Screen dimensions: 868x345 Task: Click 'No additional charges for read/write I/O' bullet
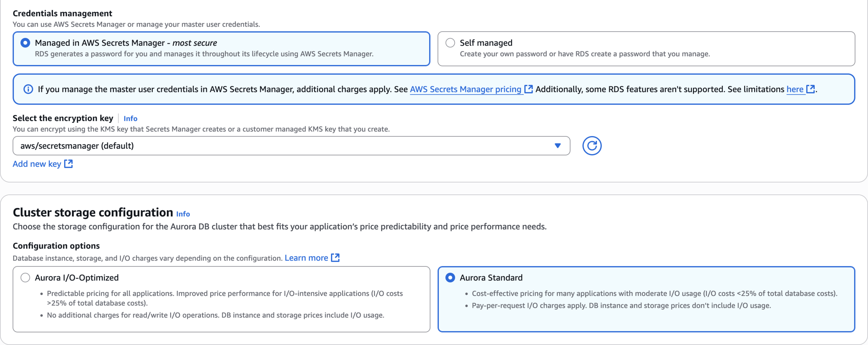click(x=216, y=315)
